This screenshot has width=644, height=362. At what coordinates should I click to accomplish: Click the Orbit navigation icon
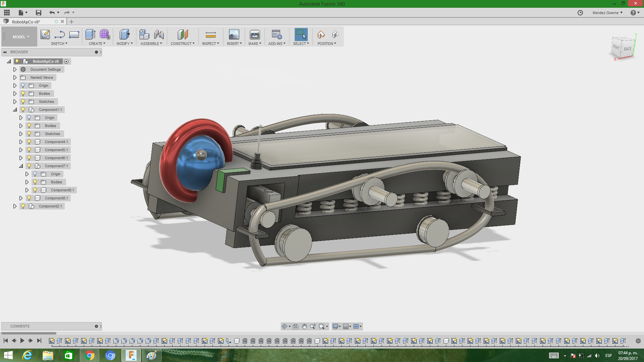284,326
